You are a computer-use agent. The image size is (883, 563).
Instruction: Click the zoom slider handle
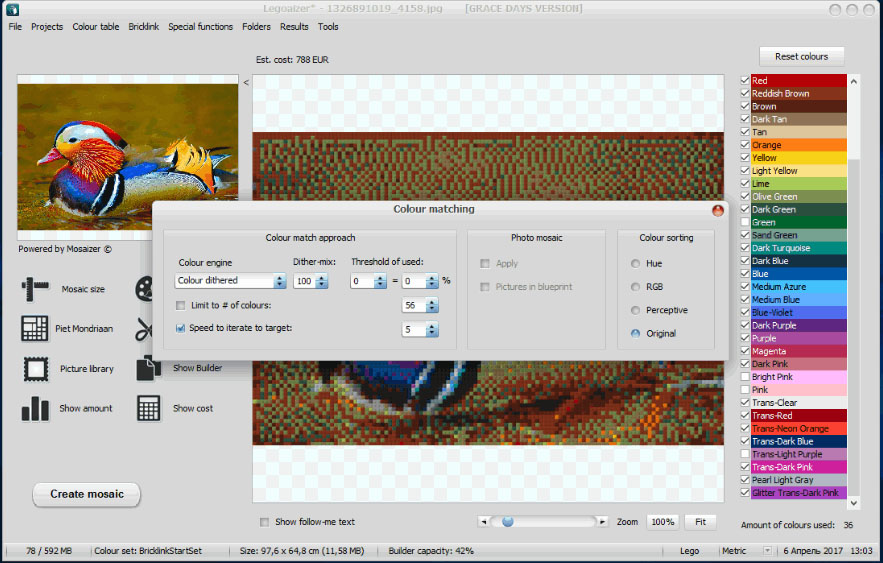pyautogui.click(x=508, y=522)
